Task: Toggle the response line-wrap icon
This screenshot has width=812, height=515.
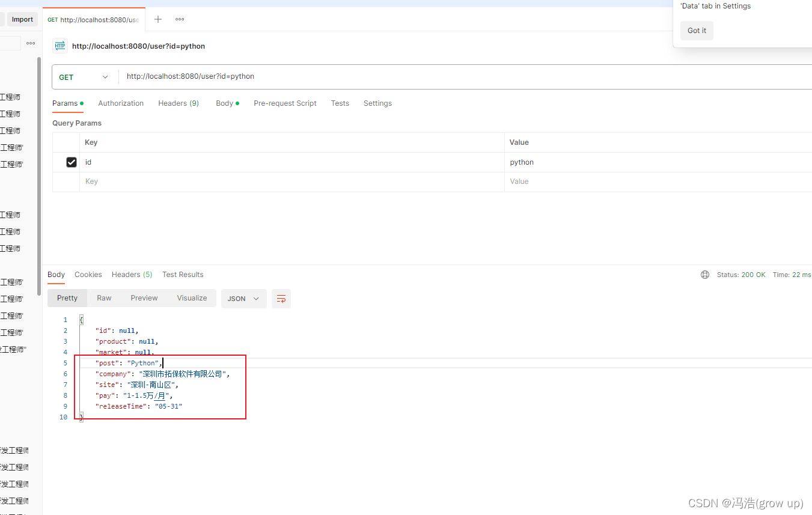Action: point(281,299)
